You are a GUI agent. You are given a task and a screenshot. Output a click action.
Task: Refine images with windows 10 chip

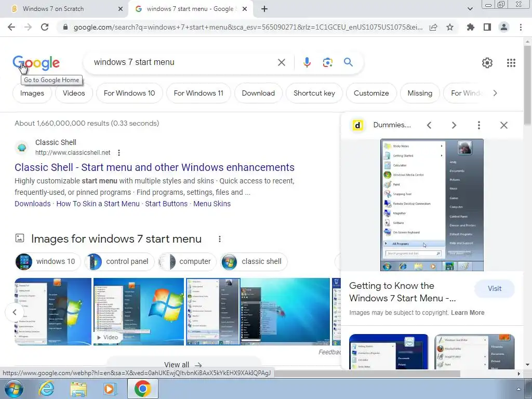click(x=47, y=262)
